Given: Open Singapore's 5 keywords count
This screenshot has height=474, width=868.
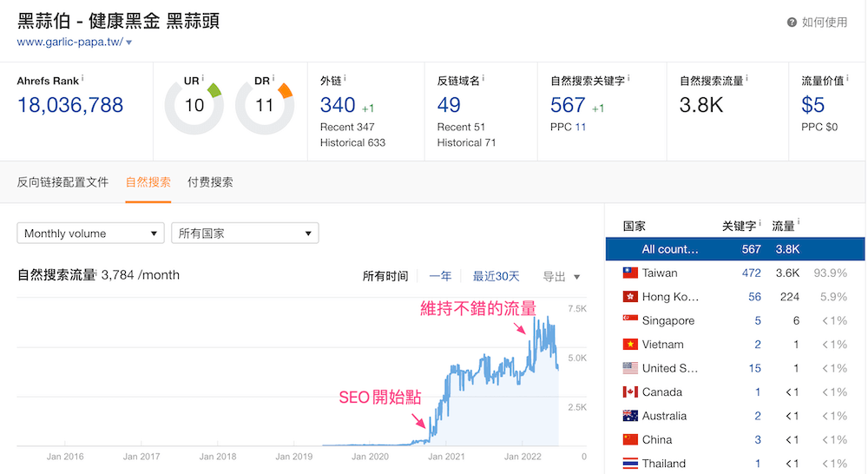Looking at the screenshot, I should (x=758, y=320).
